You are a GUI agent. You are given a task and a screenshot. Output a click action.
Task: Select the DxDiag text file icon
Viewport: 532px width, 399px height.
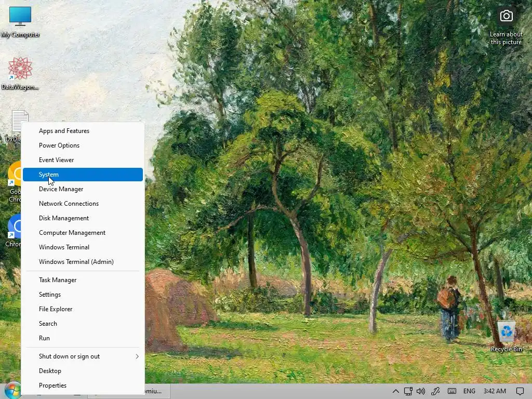[14, 126]
